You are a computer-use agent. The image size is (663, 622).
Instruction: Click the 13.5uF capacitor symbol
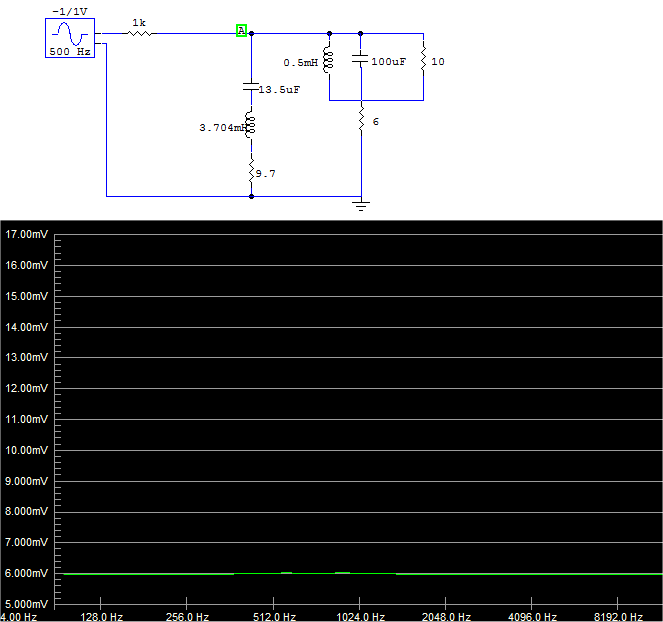point(251,87)
